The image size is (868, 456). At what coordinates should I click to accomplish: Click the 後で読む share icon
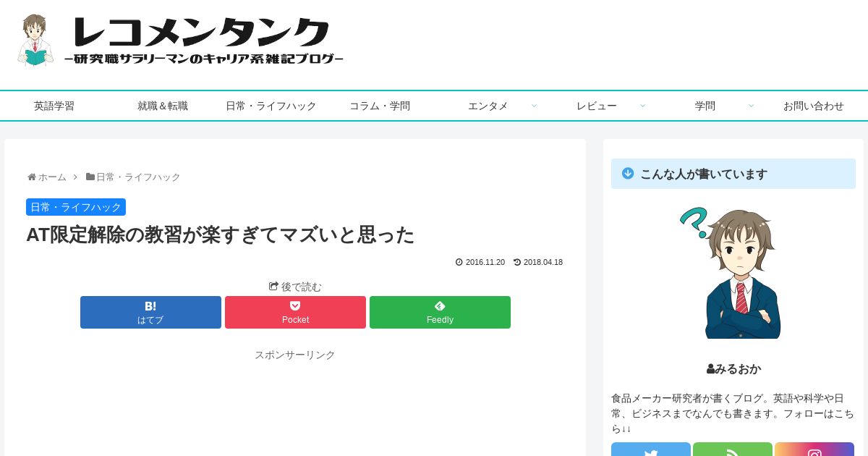pos(273,287)
